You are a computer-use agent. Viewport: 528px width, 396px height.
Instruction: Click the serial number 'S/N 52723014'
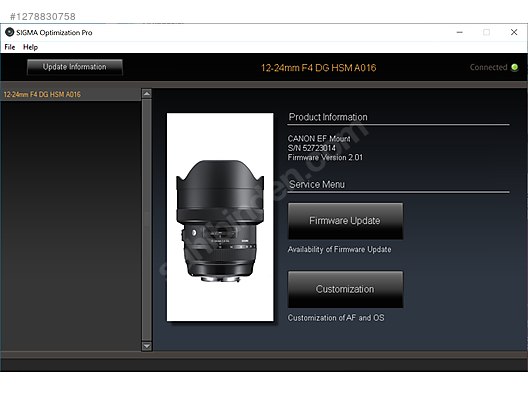pyautogui.click(x=312, y=148)
